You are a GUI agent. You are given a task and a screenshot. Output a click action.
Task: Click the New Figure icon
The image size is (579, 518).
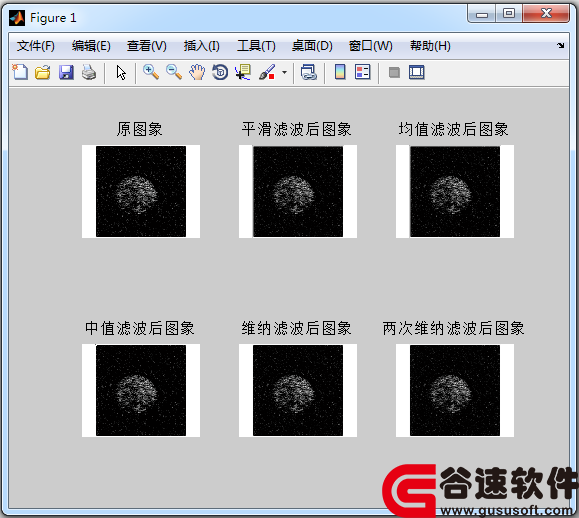(x=20, y=72)
